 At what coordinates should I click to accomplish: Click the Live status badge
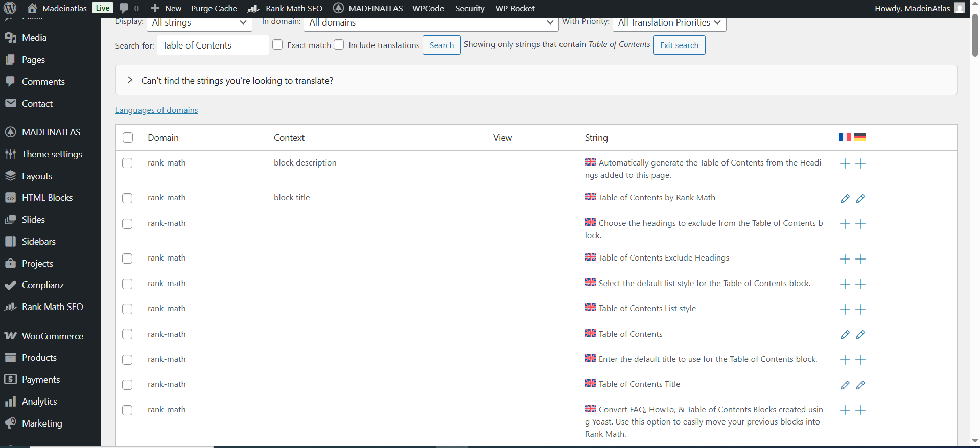[x=103, y=8]
